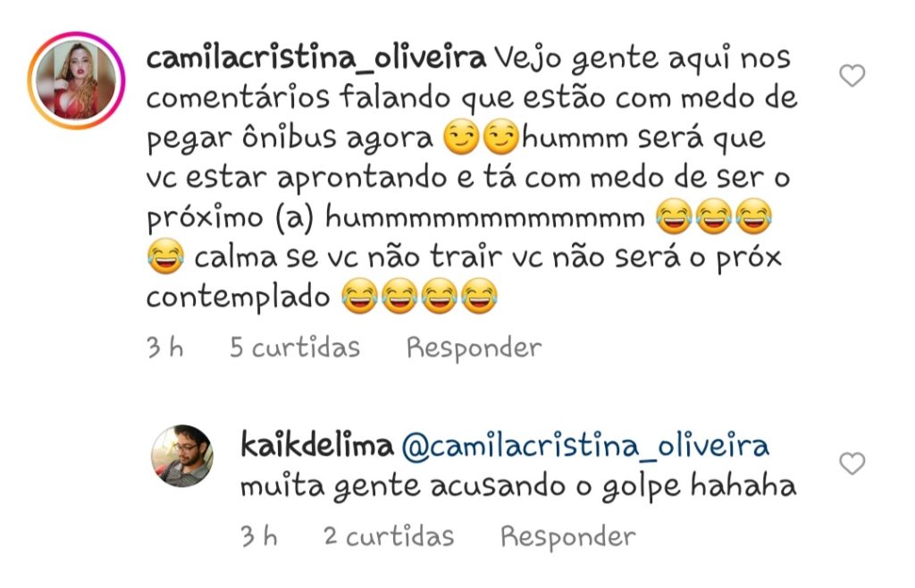Click the laughing emoji before 'calma'
This screenshot has height=588, width=915.
coord(165,256)
